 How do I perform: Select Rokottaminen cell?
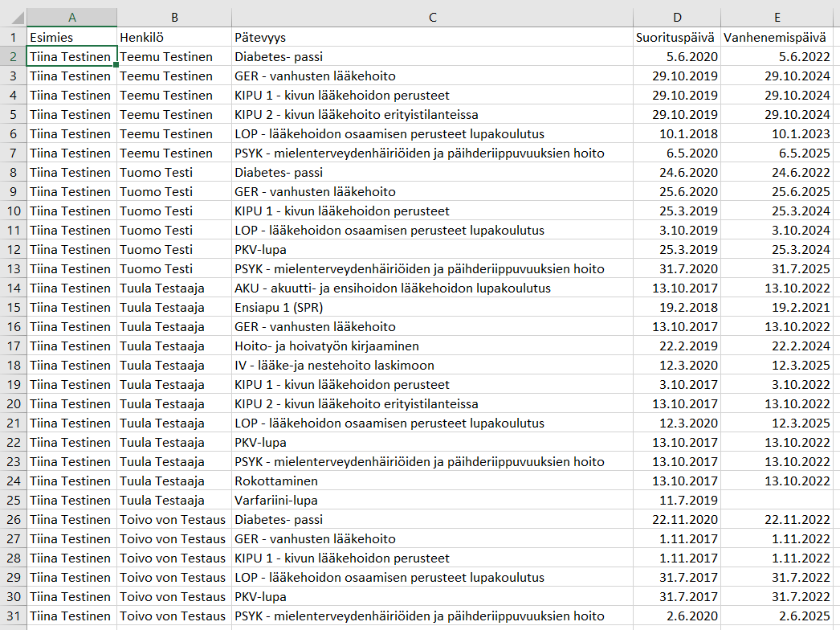click(x=432, y=481)
